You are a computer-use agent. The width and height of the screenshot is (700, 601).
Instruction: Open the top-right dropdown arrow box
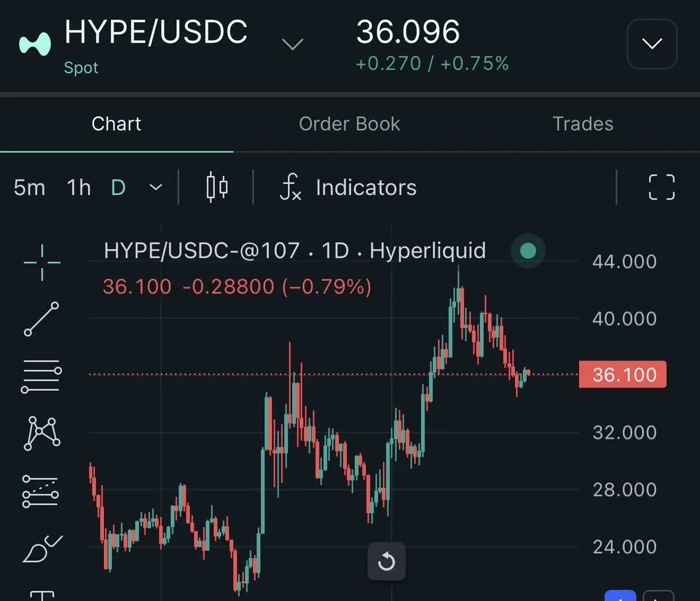(x=652, y=44)
